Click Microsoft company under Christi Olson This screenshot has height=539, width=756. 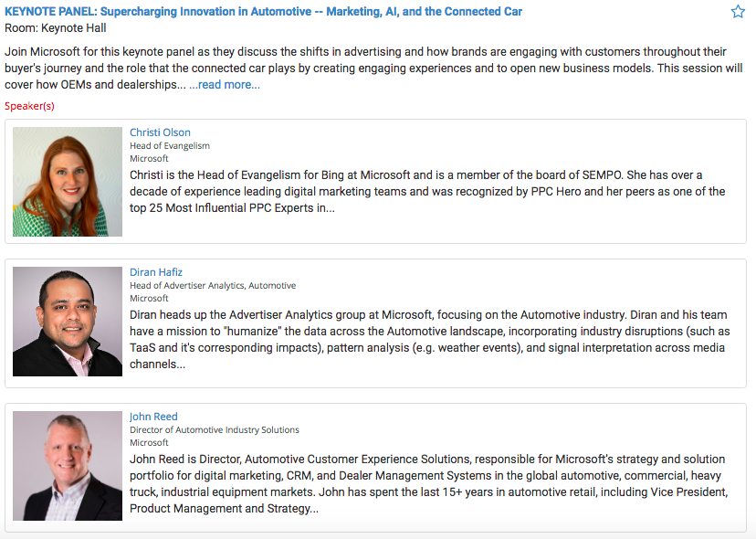click(149, 158)
